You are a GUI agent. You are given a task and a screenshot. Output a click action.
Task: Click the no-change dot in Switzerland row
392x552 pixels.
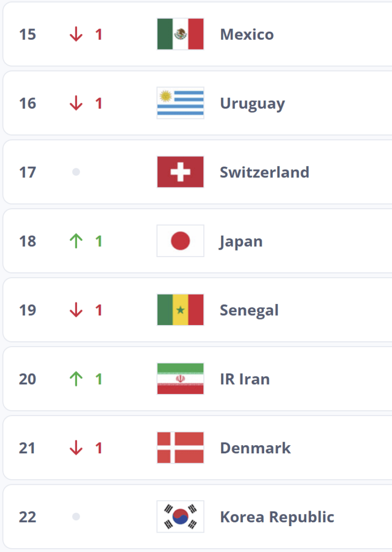tap(76, 172)
